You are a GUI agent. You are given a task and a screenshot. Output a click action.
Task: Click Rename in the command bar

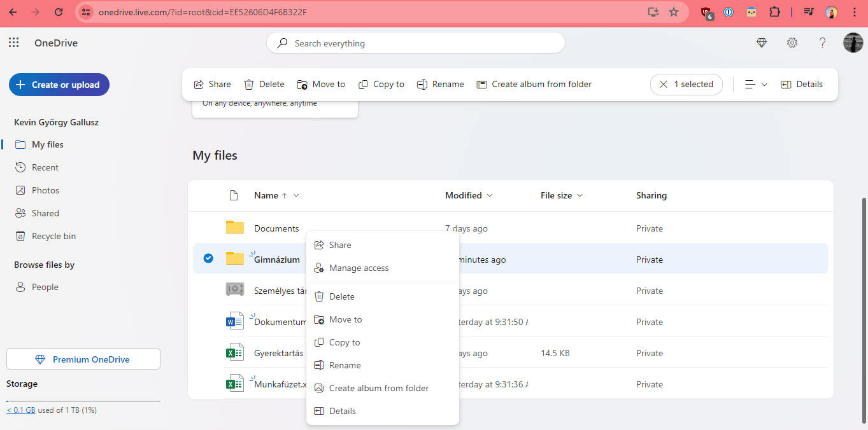(x=441, y=84)
